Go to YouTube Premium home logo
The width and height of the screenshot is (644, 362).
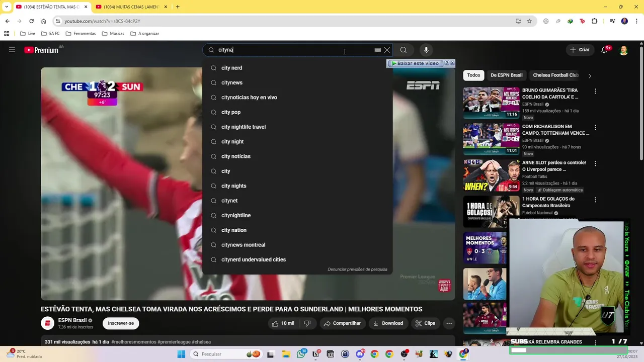click(x=41, y=50)
